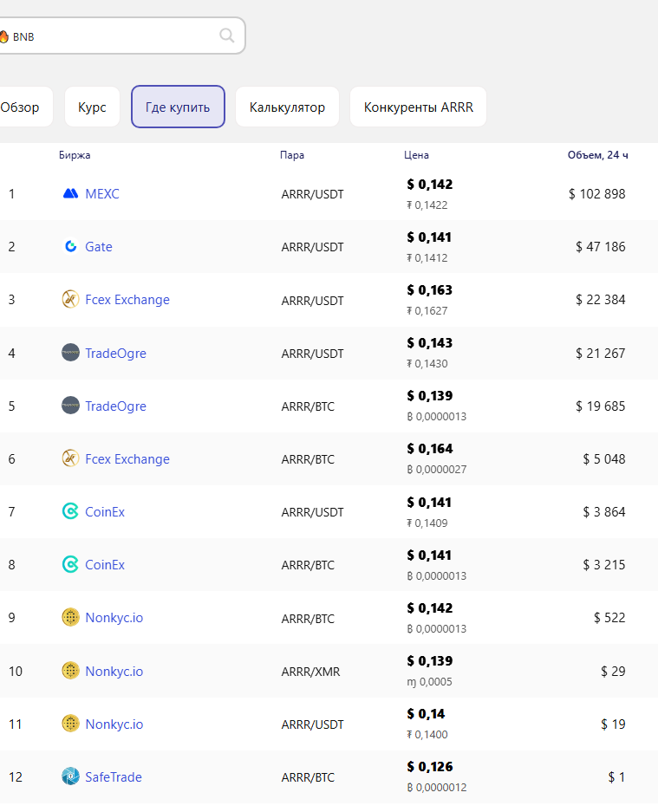Open Nonkyc.io link for ARRR/XMR
This screenshot has height=812, width=658.
point(114,671)
